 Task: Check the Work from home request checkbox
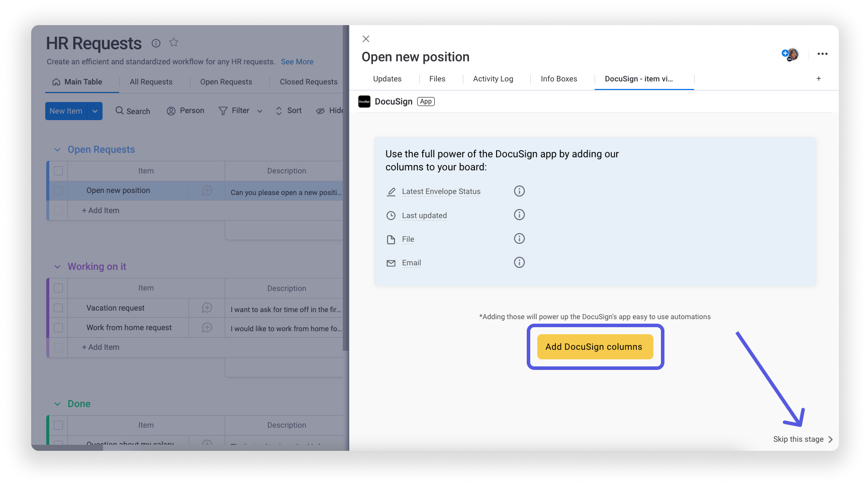pyautogui.click(x=58, y=327)
